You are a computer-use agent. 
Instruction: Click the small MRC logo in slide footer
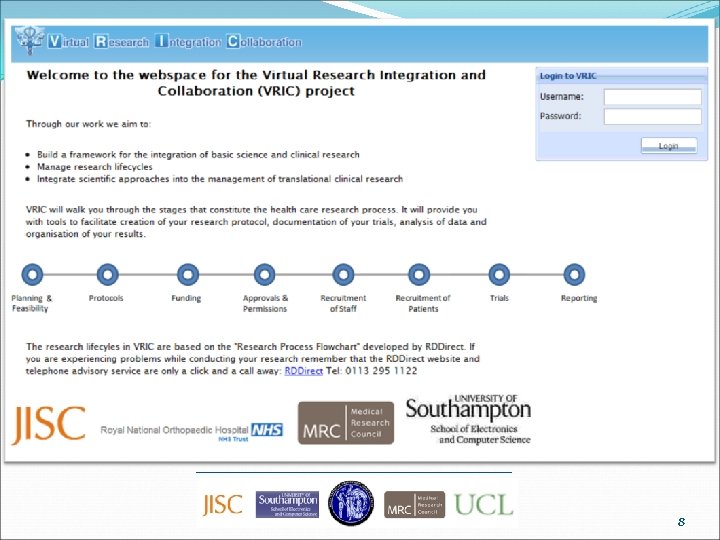coord(414,504)
